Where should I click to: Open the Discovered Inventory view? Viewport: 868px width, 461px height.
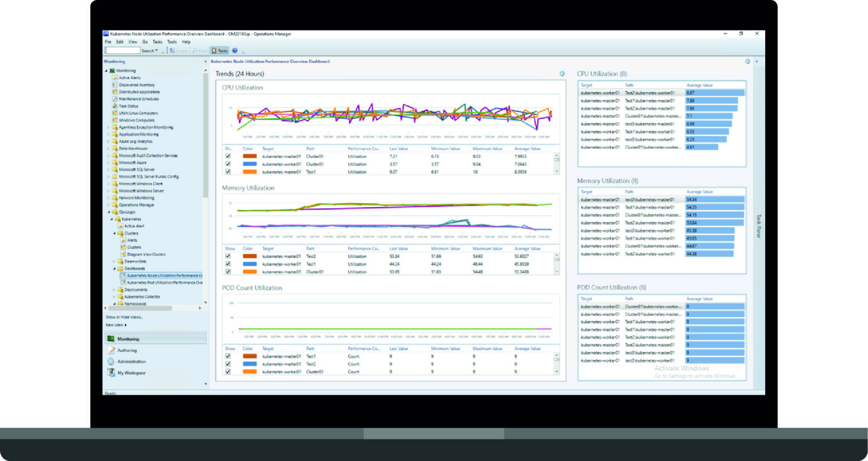click(x=137, y=85)
